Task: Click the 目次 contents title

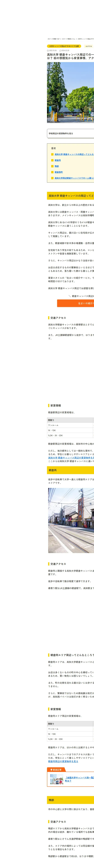Action: [54, 148]
